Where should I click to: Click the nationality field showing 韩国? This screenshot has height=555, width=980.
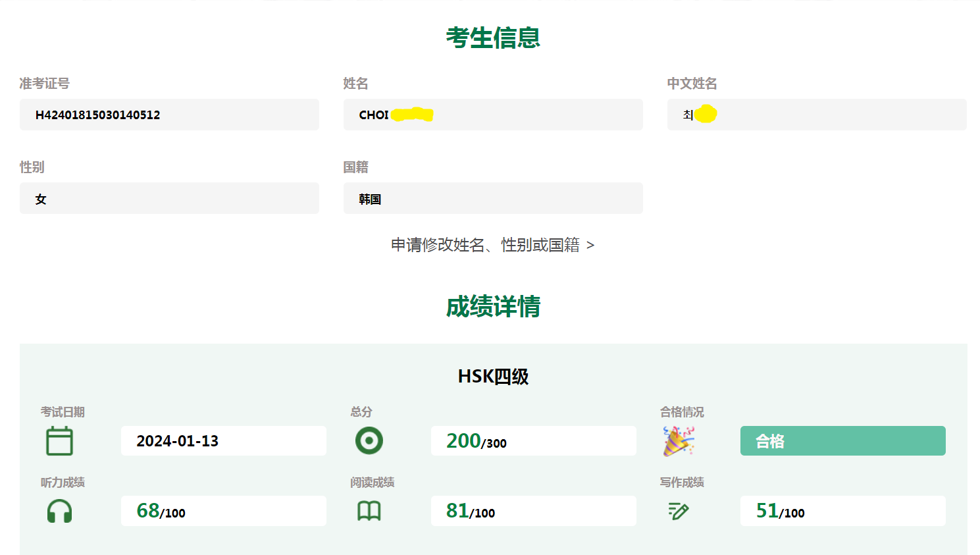(493, 198)
